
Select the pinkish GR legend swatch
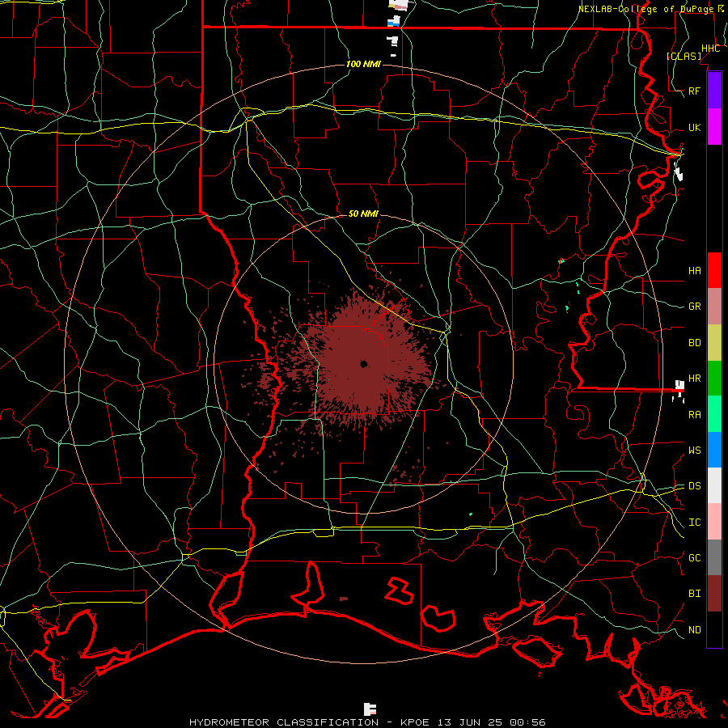point(714,306)
